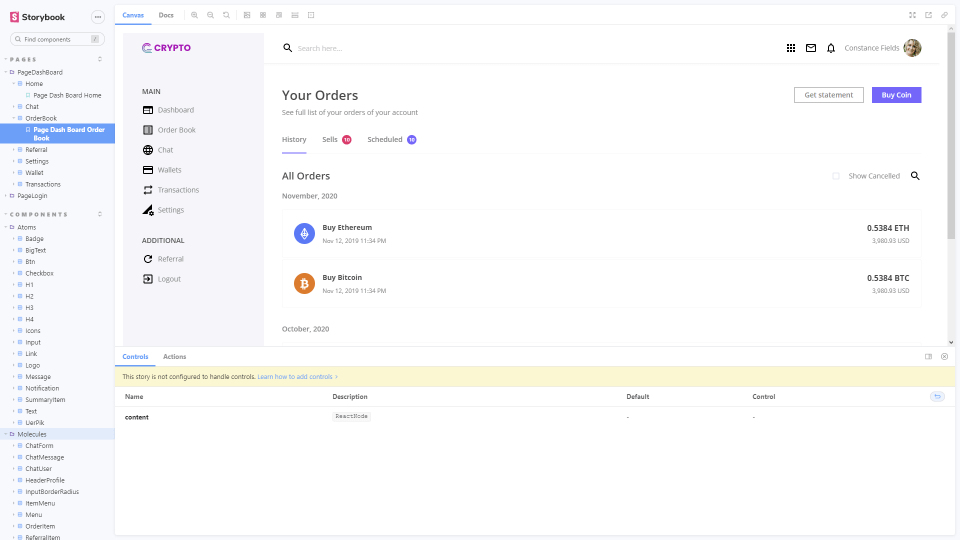The height and width of the screenshot is (540, 960).
Task: Reset controls with the undo button
Action: point(937,397)
